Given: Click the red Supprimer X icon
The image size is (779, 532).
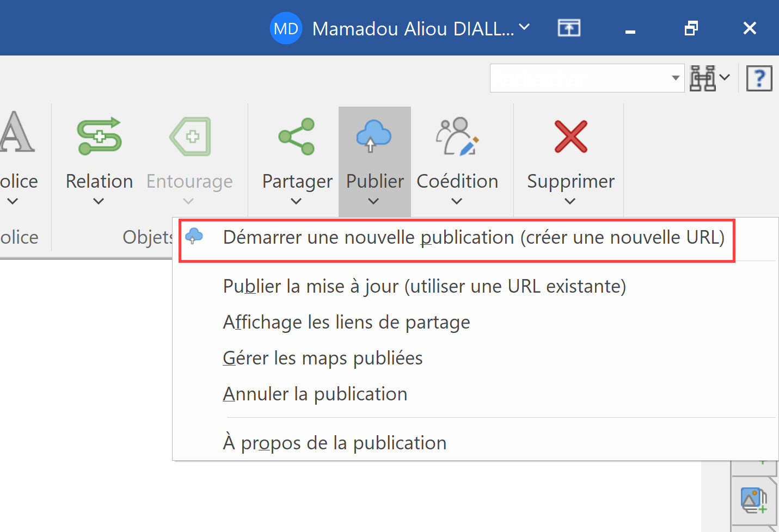Looking at the screenshot, I should click(x=571, y=136).
